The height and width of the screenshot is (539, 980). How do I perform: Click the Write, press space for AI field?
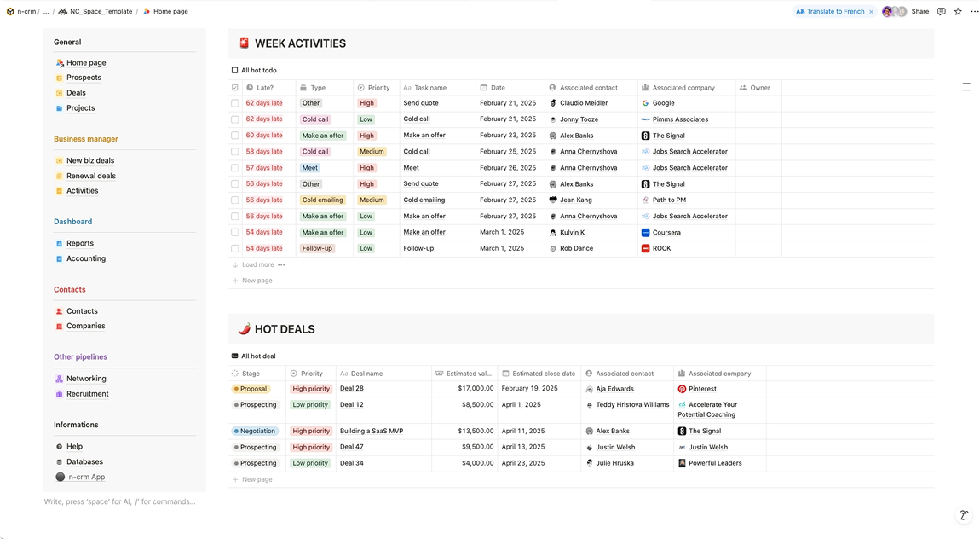120,501
